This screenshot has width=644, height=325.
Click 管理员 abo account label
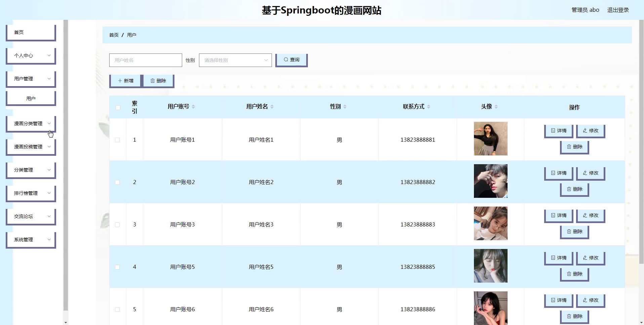585,10
